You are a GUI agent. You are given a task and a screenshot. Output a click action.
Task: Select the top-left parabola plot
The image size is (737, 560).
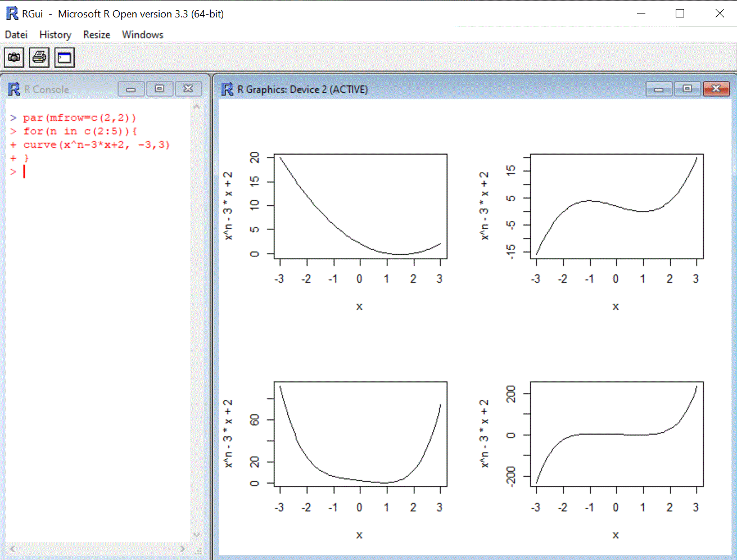(360, 205)
